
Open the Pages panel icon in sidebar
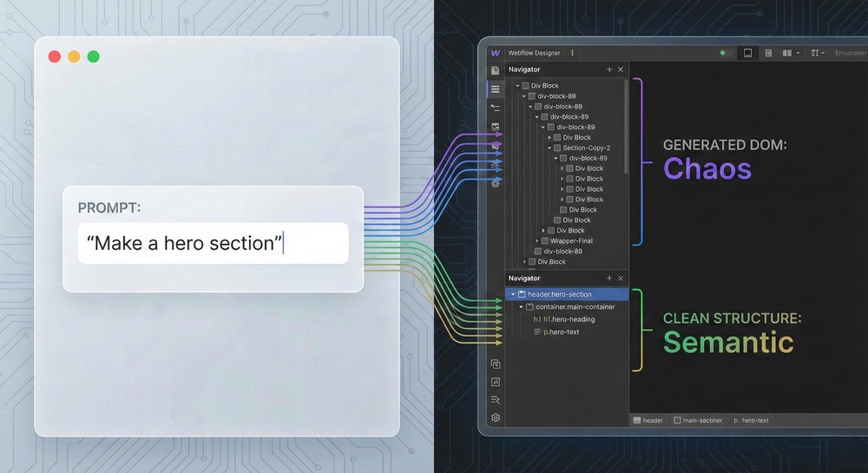[496, 70]
